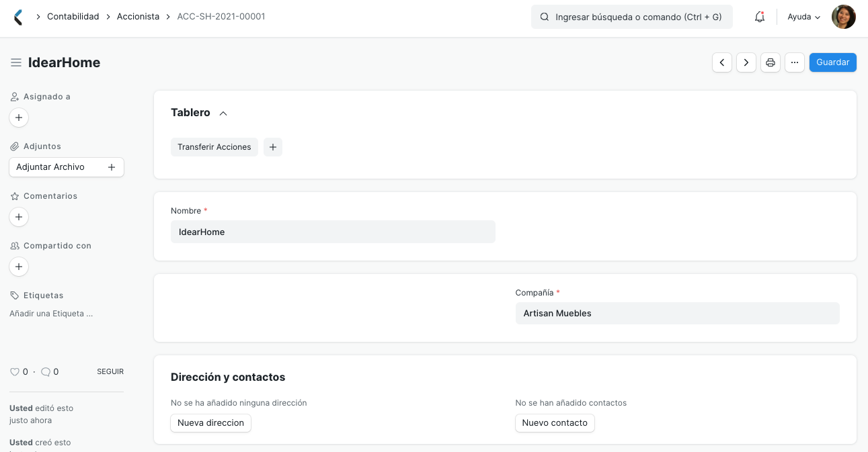Image resolution: width=868 pixels, height=452 pixels.
Task: Go to previous document arrow
Action: coord(722,62)
